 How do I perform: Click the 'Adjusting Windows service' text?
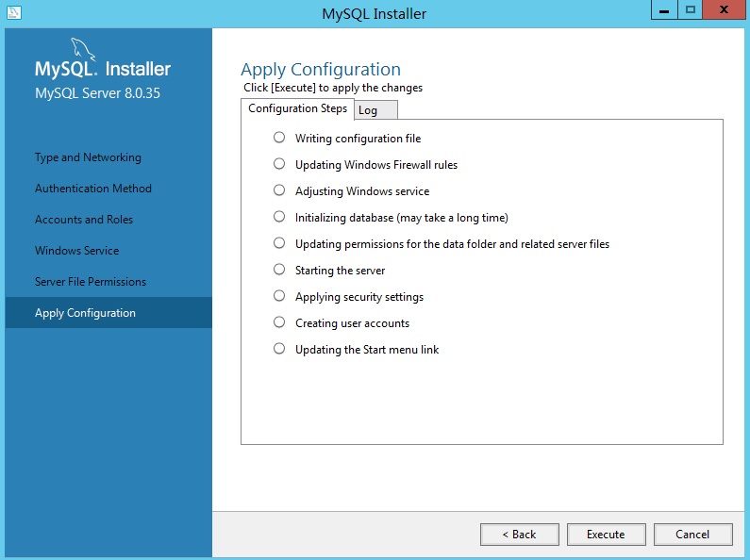(x=362, y=191)
